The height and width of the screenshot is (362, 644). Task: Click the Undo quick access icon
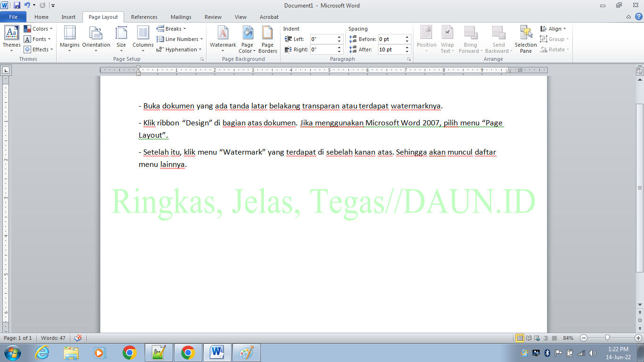[27, 5]
